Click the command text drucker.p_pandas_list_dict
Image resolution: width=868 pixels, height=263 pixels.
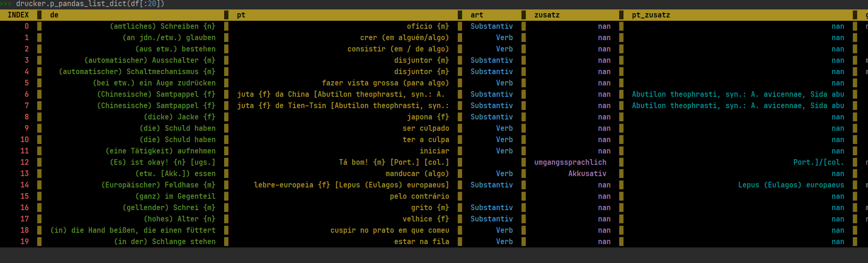point(72,4)
